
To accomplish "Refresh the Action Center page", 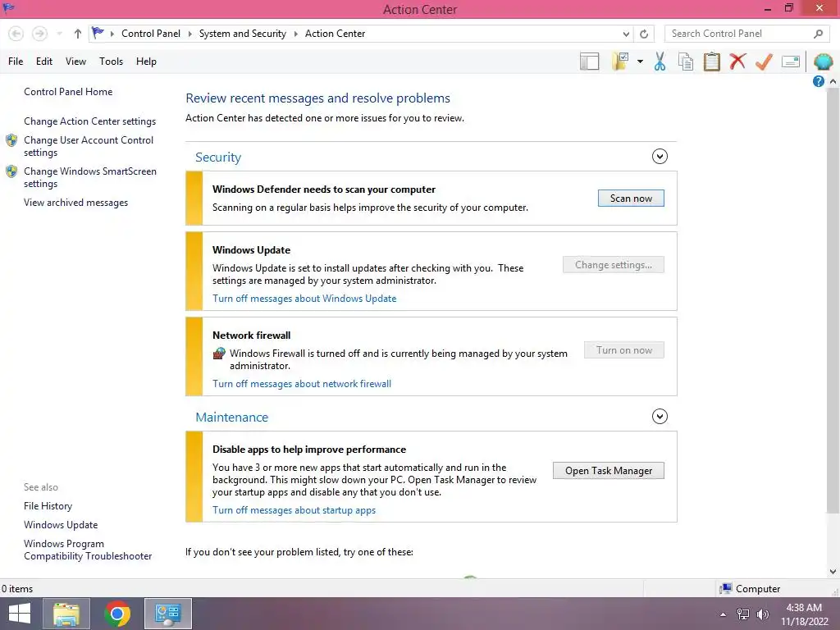I will pyautogui.click(x=644, y=34).
